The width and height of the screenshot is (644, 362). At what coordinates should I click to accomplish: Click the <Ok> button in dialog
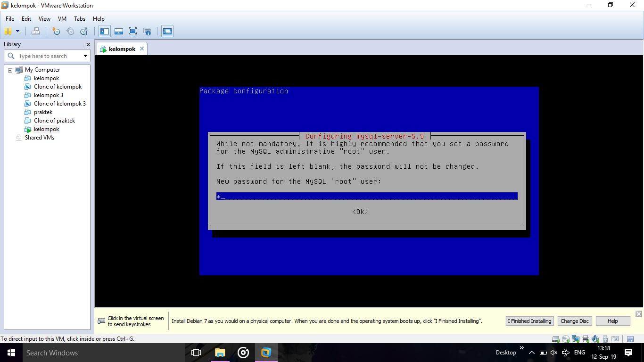click(x=360, y=212)
